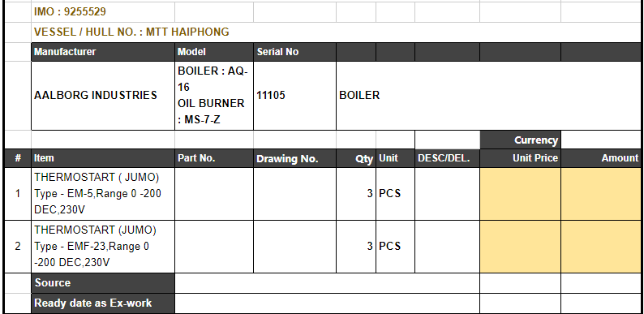
Task: Select the Unit Price cell for item 2
Action: (x=520, y=246)
